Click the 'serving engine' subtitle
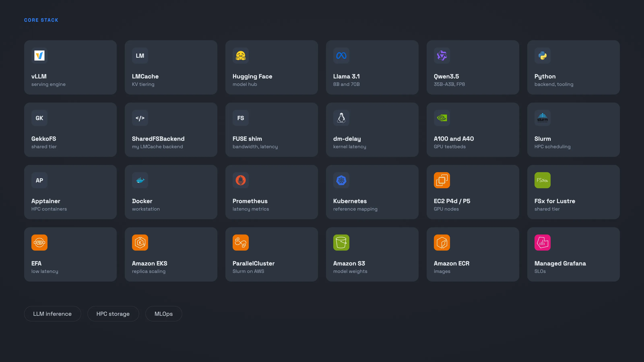This screenshot has width=644, height=362. [49, 84]
